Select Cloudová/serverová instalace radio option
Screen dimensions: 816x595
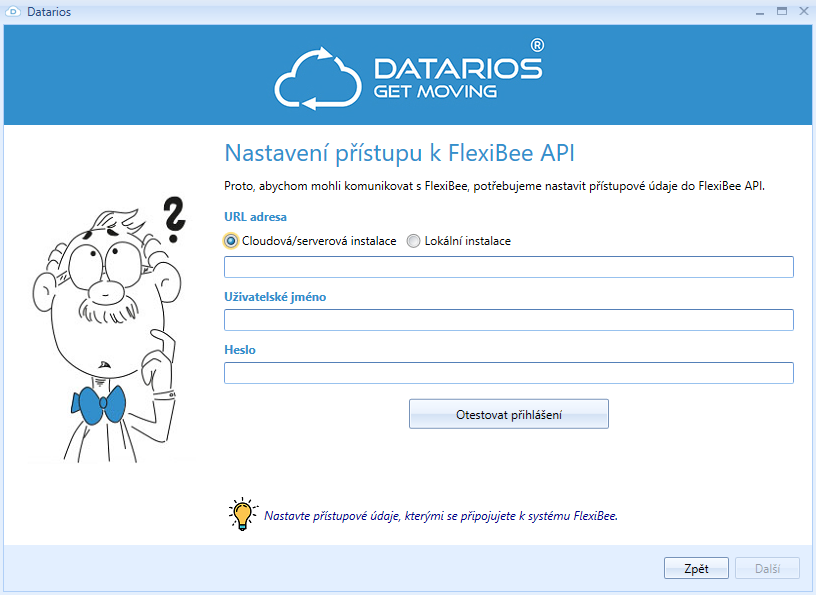231,241
